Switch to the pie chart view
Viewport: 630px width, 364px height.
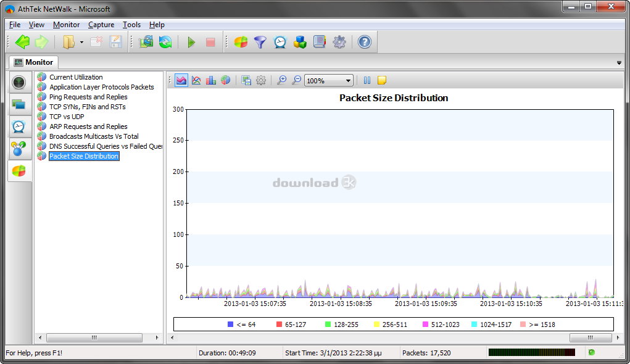[226, 80]
